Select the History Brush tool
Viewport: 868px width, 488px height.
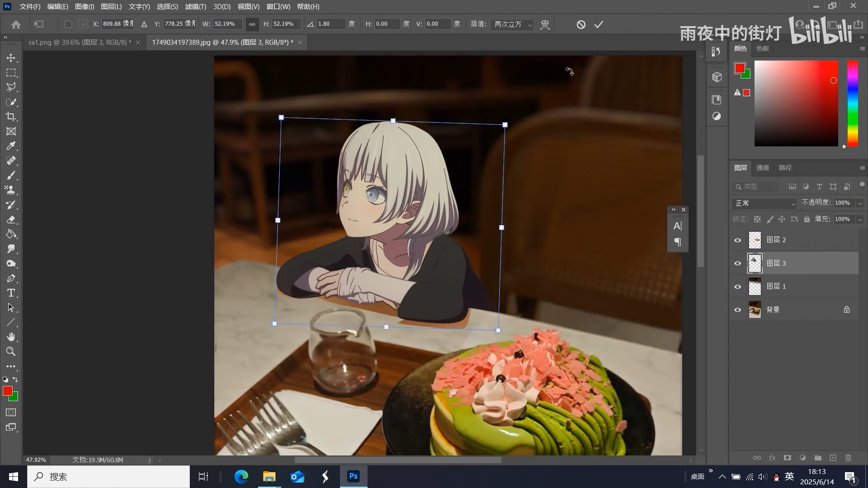[x=11, y=205]
